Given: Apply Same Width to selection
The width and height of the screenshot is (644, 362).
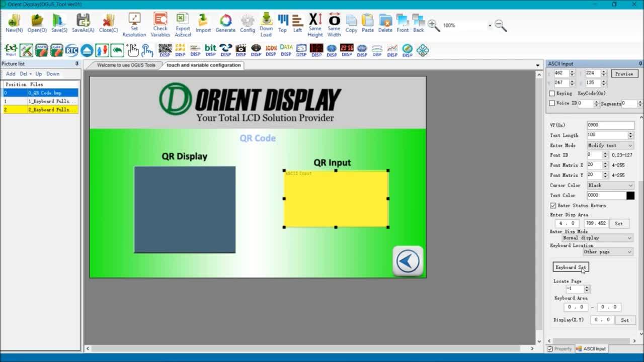Looking at the screenshot, I should click(x=334, y=25).
